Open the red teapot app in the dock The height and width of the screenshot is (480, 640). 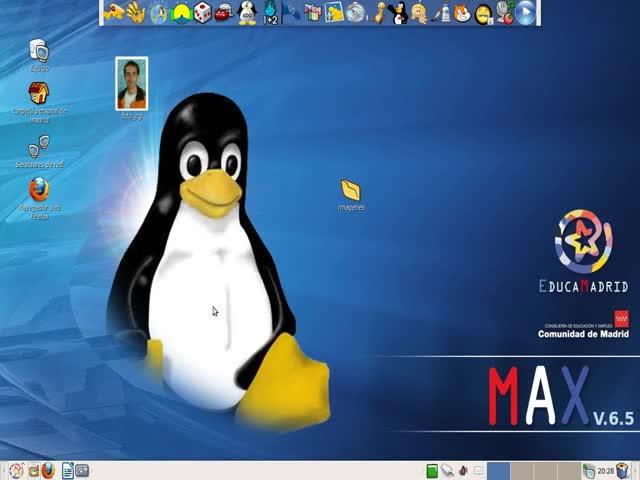pyautogui.click(x=224, y=13)
